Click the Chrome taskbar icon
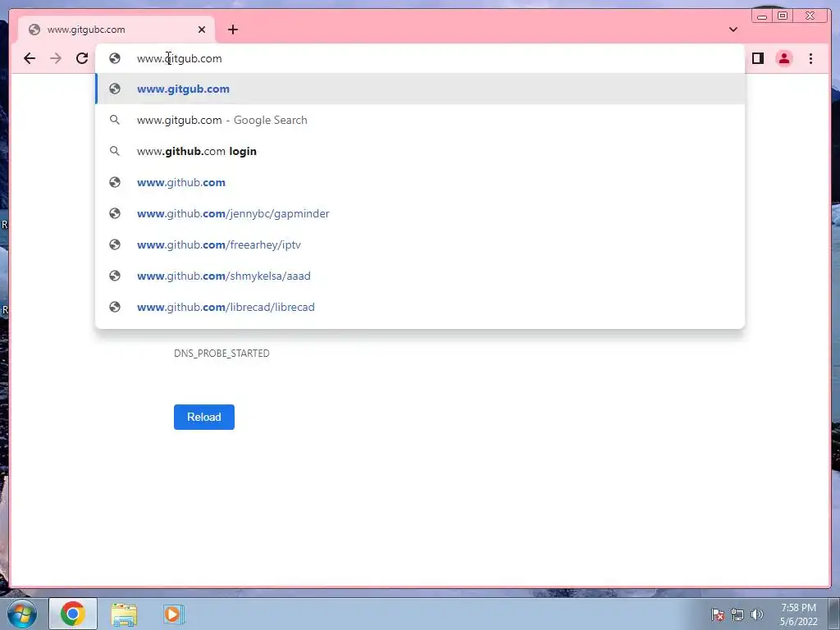 73,614
